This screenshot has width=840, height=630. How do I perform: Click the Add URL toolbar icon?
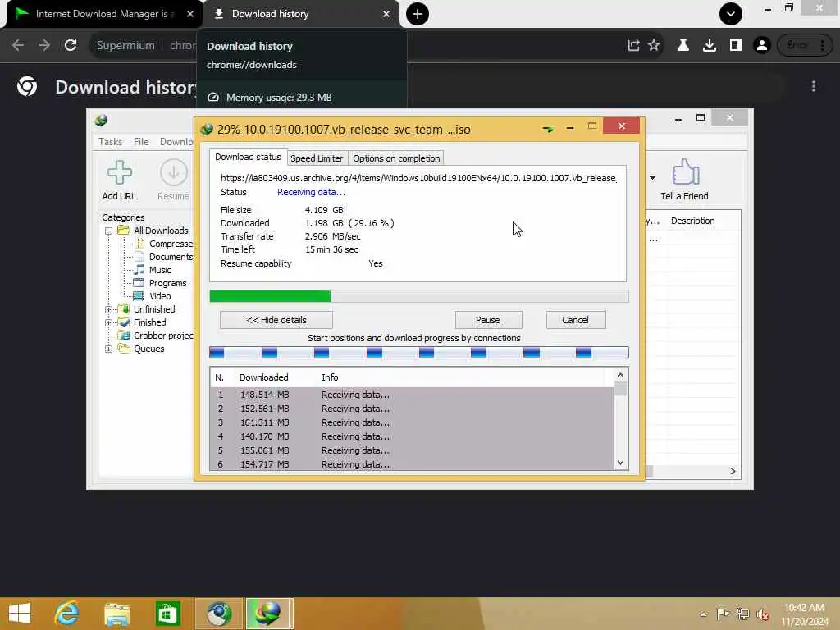pyautogui.click(x=119, y=172)
